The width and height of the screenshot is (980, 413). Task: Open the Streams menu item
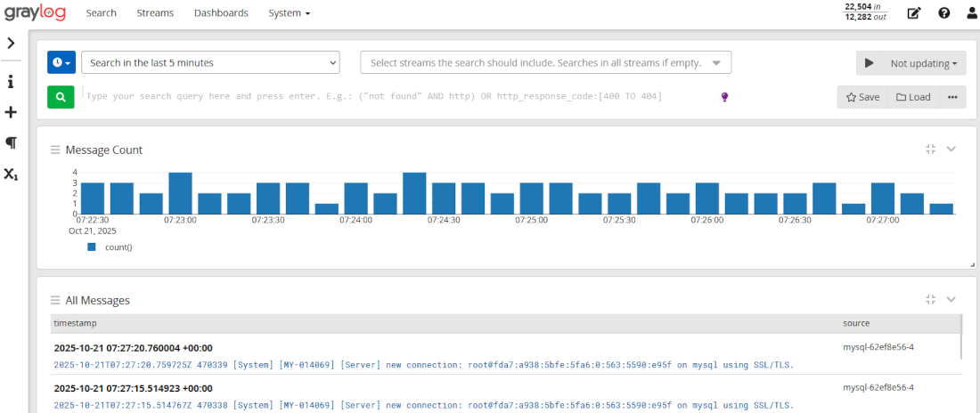tap(155, 13)
